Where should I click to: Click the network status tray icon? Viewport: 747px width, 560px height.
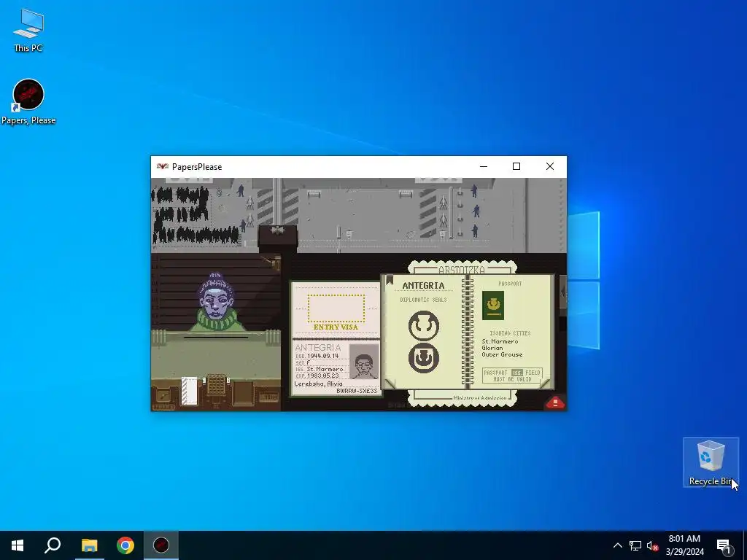pyautogui.click(x=635, y=545)
